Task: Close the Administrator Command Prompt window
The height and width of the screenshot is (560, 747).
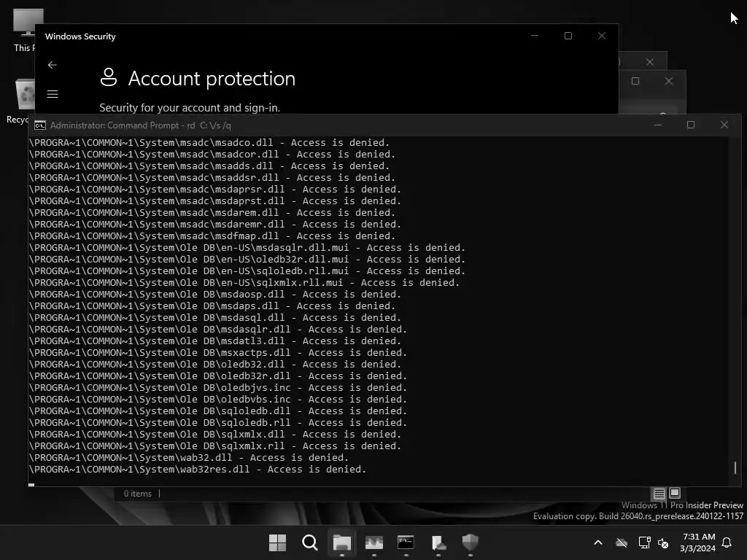Action: (x=724, y=125)
